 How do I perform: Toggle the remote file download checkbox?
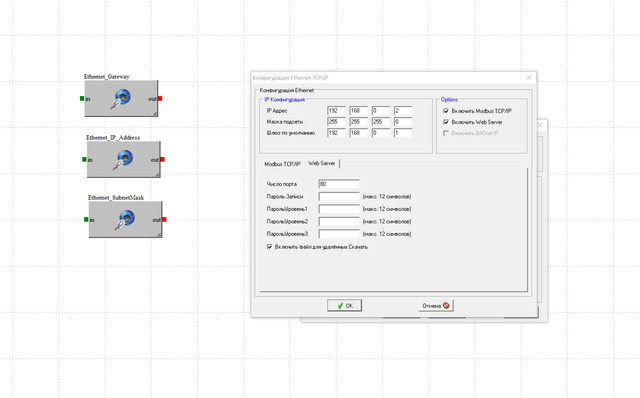pyautogui.click(x=269, y=247)
